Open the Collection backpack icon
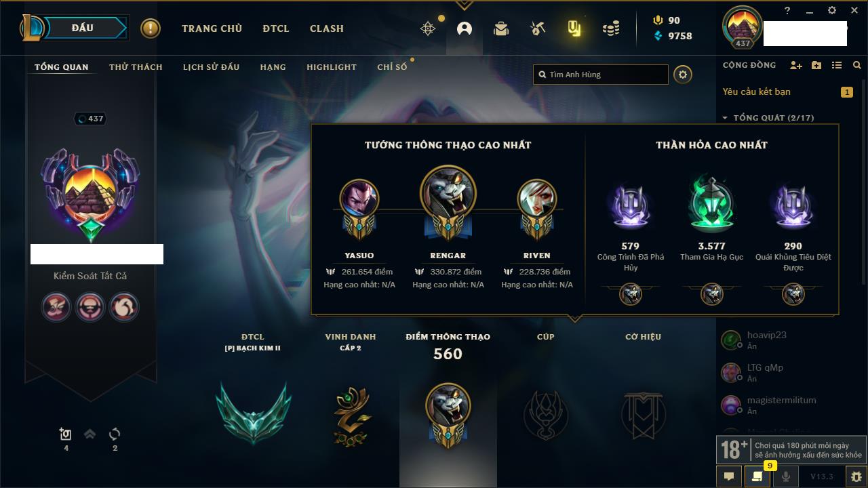This screenshot has width=868, height=488. point(501,28)
